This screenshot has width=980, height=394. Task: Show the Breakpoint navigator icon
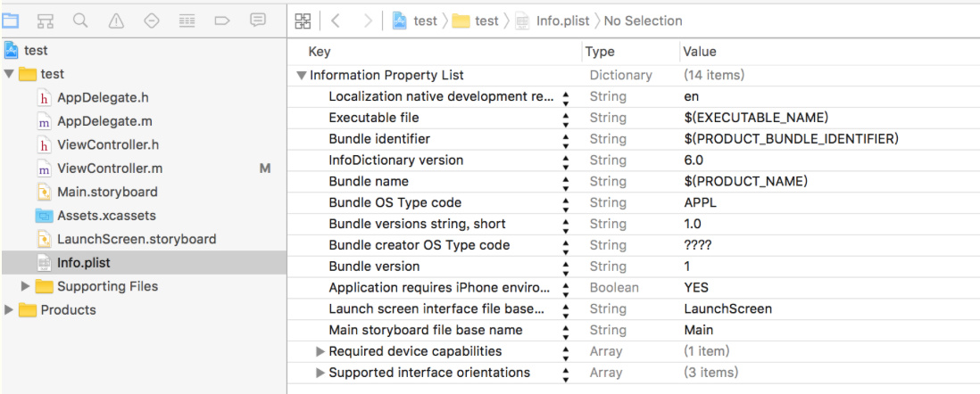pos(222,20)
